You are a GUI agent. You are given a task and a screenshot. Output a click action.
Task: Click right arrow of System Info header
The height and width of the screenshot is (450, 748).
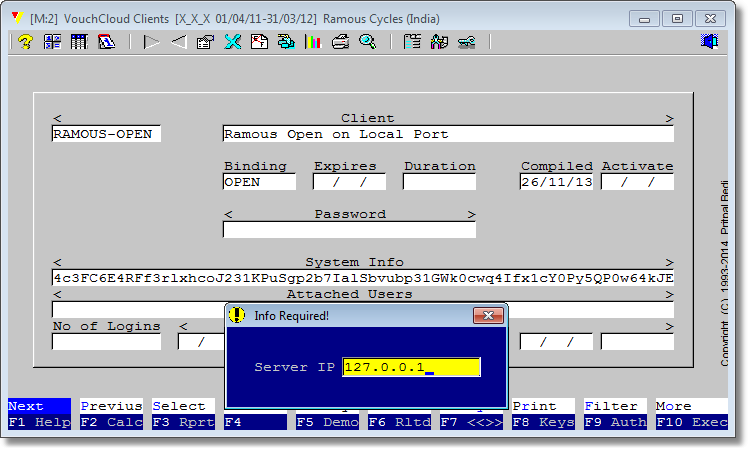(669, 262)
